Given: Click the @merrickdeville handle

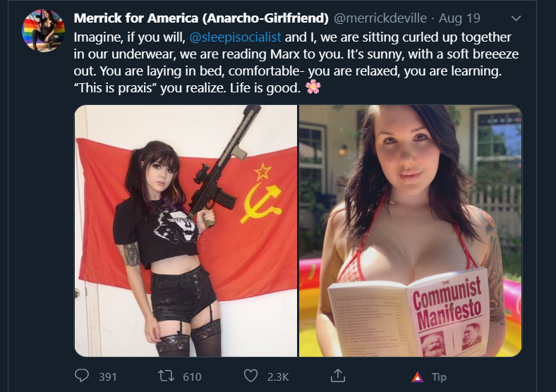Looking at the screenshot, I should pyautogui.click(x=380, y=18).
